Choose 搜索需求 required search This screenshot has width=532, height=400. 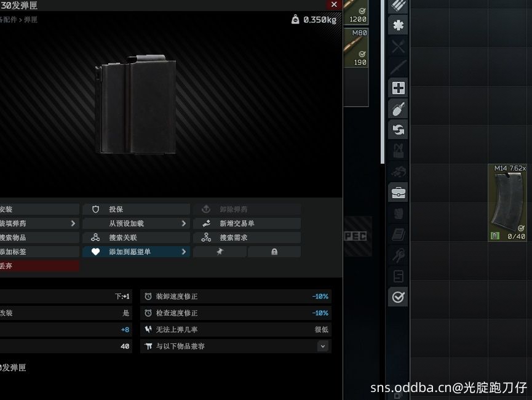(x=247, y=238)
